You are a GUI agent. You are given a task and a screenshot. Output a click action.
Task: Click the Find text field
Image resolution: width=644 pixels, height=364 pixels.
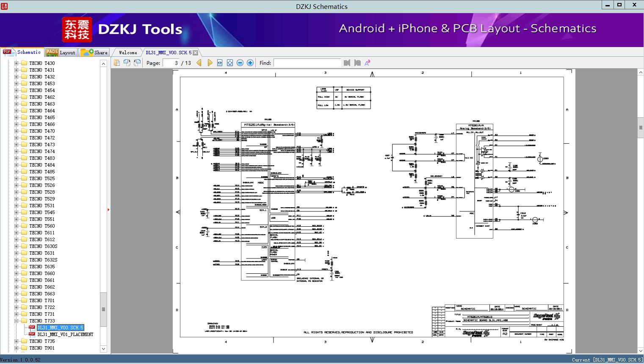(x=307, y=63)
